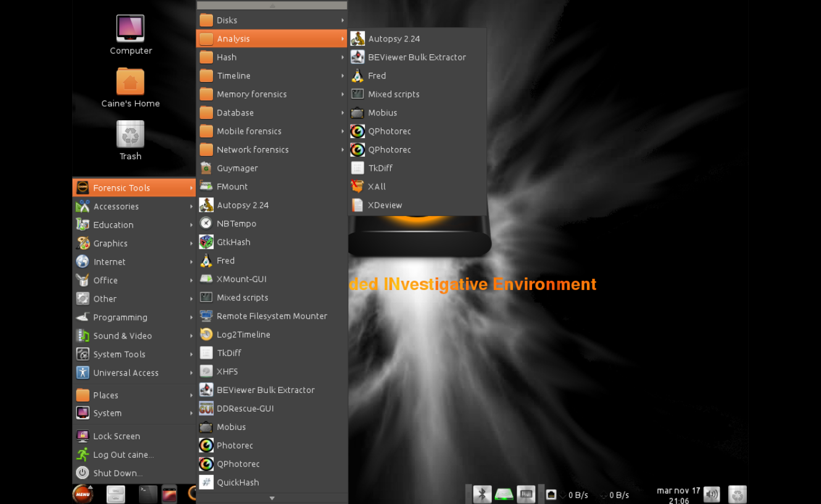Start NBTempo from the Forensic Tools list
Screen dimensions: 821x504
pos(272,223)
